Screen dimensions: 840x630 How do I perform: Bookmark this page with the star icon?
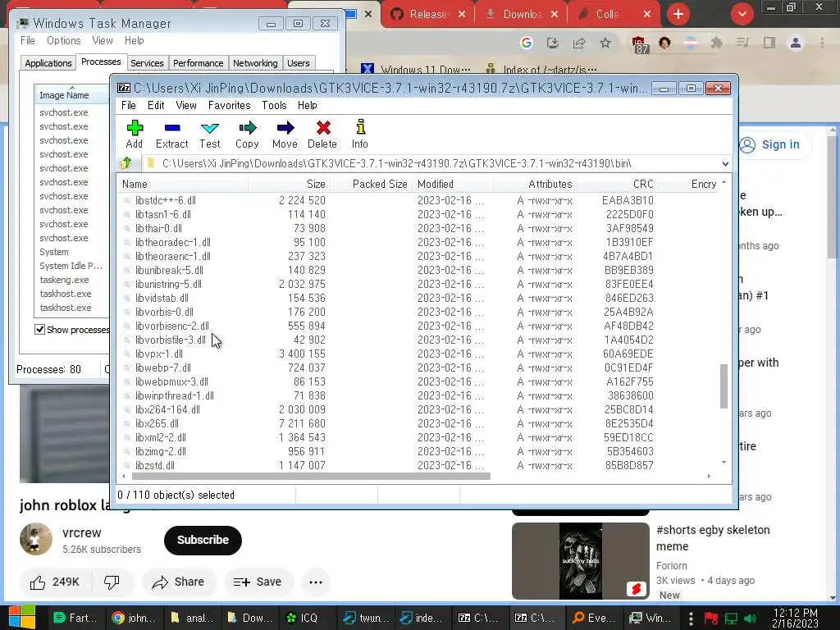click(605, 43)
